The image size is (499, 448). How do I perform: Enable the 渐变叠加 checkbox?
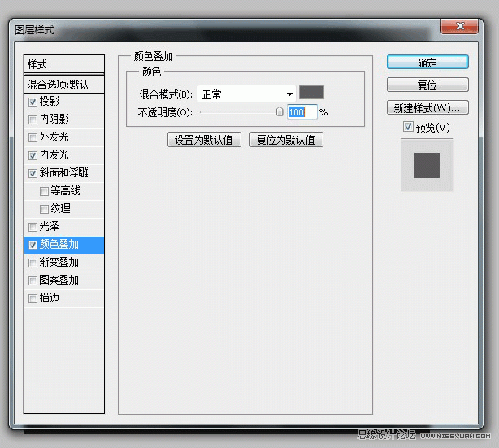[33, 263]
